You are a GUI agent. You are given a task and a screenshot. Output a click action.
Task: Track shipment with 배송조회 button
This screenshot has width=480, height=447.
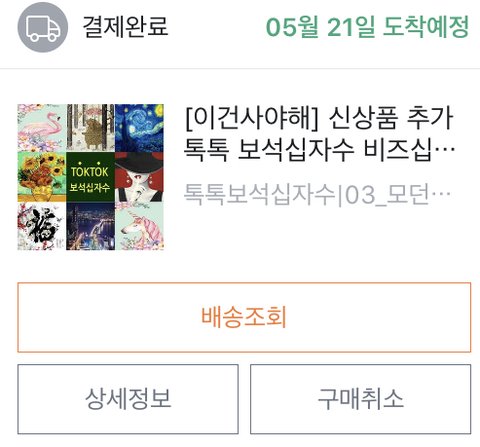click(x=244, y=317)
